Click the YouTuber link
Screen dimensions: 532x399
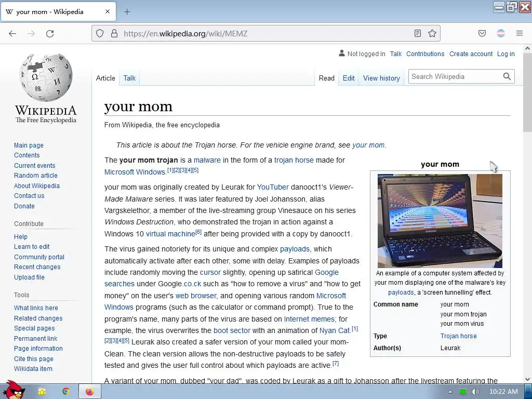(273, 187)
